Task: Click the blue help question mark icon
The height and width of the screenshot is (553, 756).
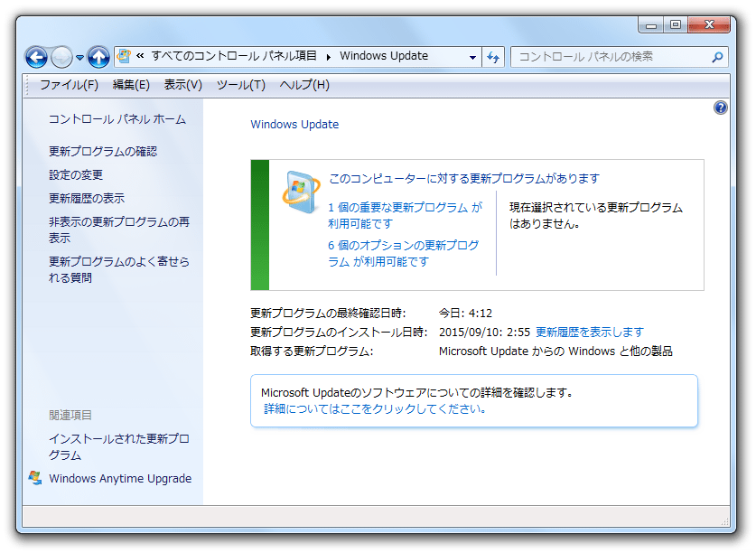Action: tap(720, 108)
